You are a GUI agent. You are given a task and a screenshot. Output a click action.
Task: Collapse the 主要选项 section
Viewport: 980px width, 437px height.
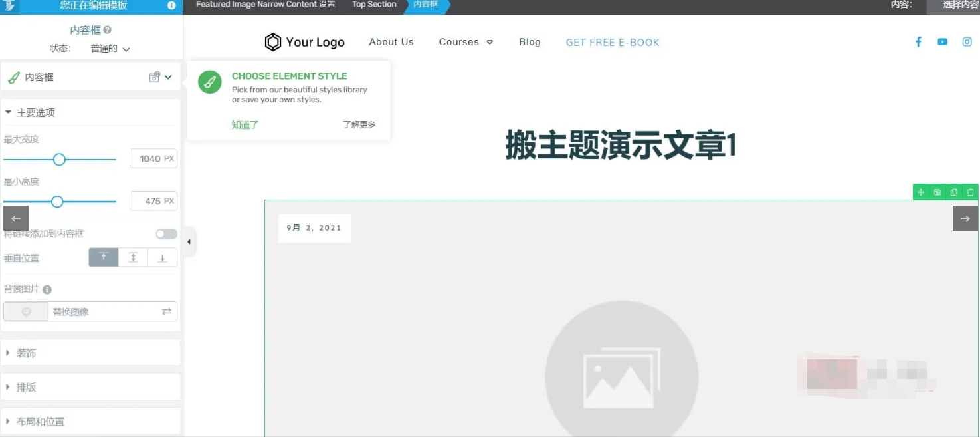(x=90, y=112)
